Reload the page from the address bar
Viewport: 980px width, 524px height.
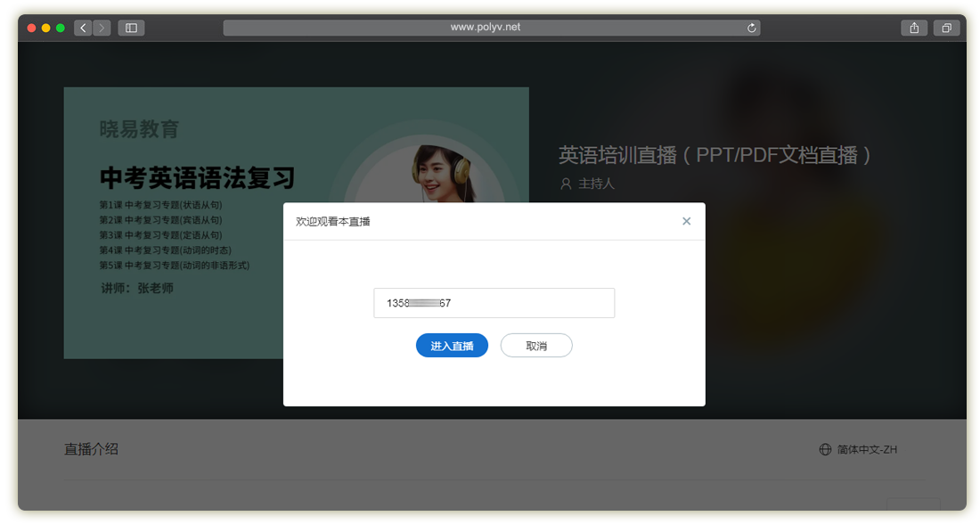click(752, 28)
